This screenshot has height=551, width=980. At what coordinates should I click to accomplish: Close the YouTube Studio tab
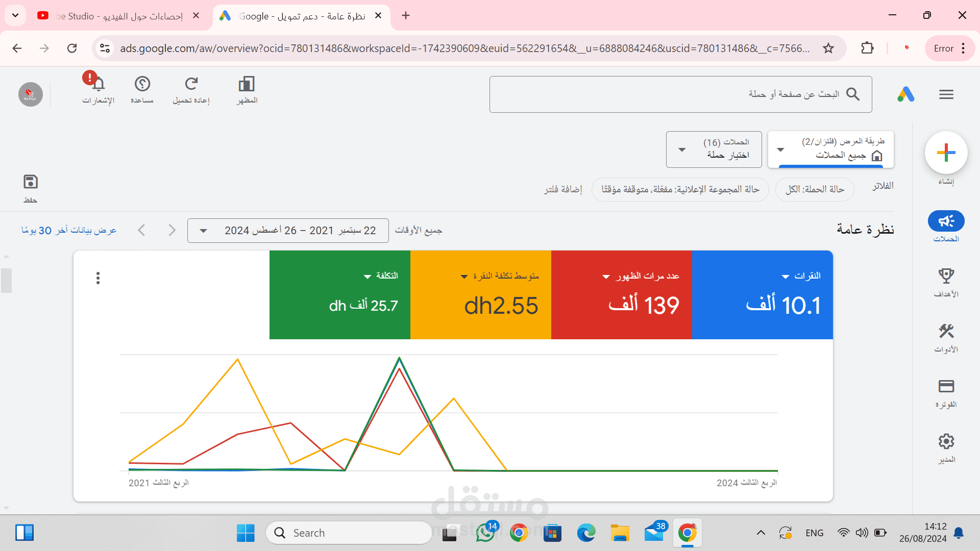[196, 16]
